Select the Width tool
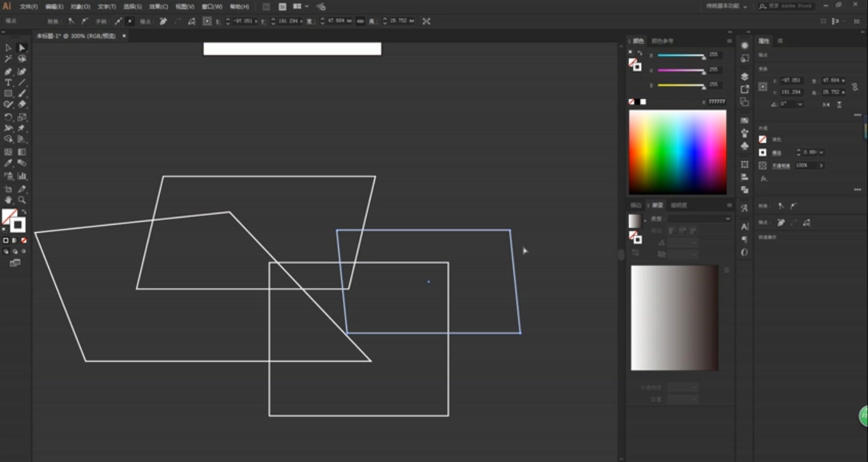The width and height of the screenshot is (868, 462). coord(8,128)
